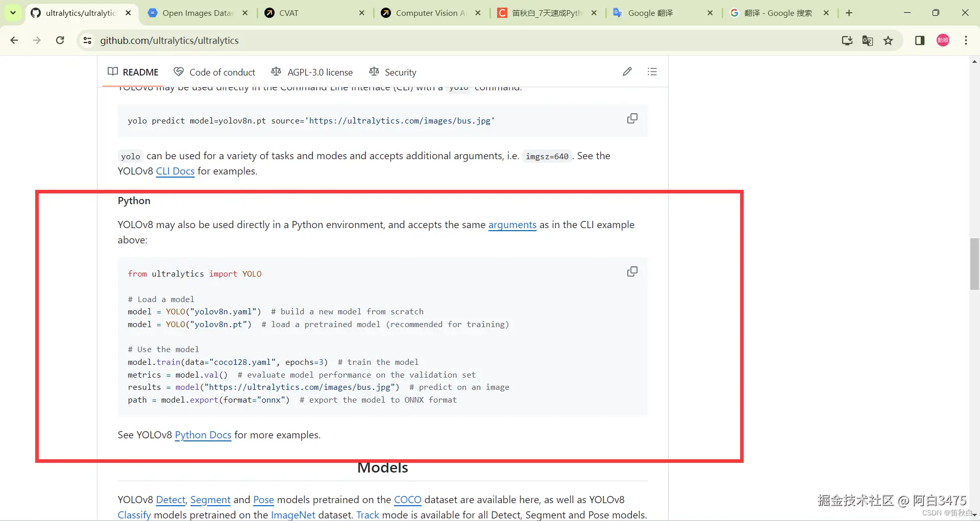Close the Open Images Dataset tab
980x521 pixels.
point(245,13)
